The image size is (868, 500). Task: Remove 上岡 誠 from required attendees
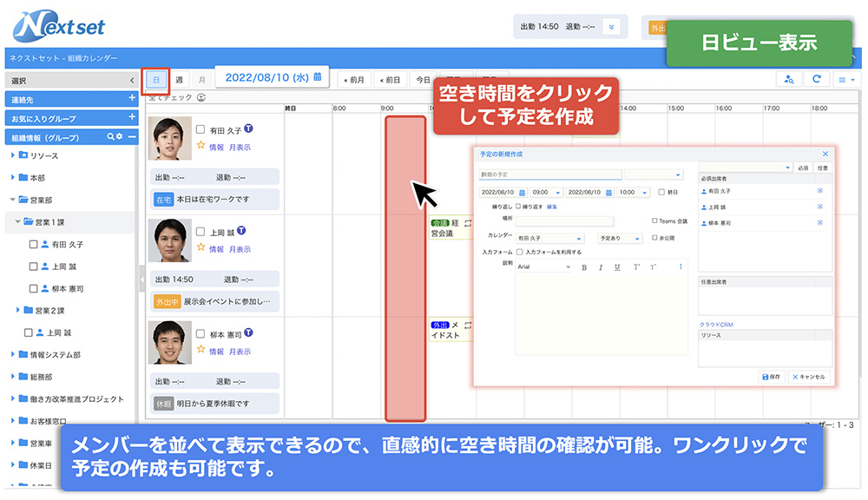point(820,207)
